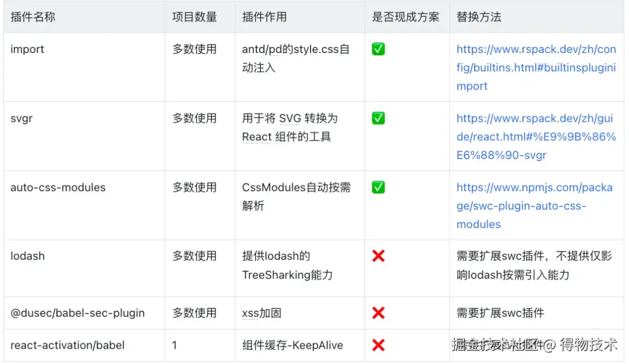Click green checkmark for auto-css-modules

pyautogui.click(x=378, y=187)
